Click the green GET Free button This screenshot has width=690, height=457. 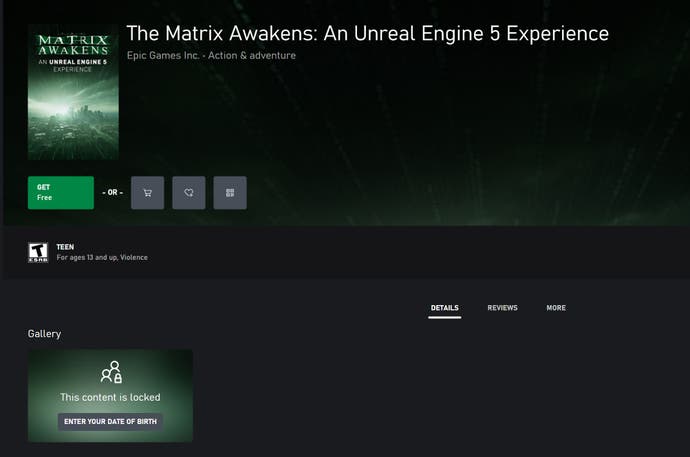(61, 193)
